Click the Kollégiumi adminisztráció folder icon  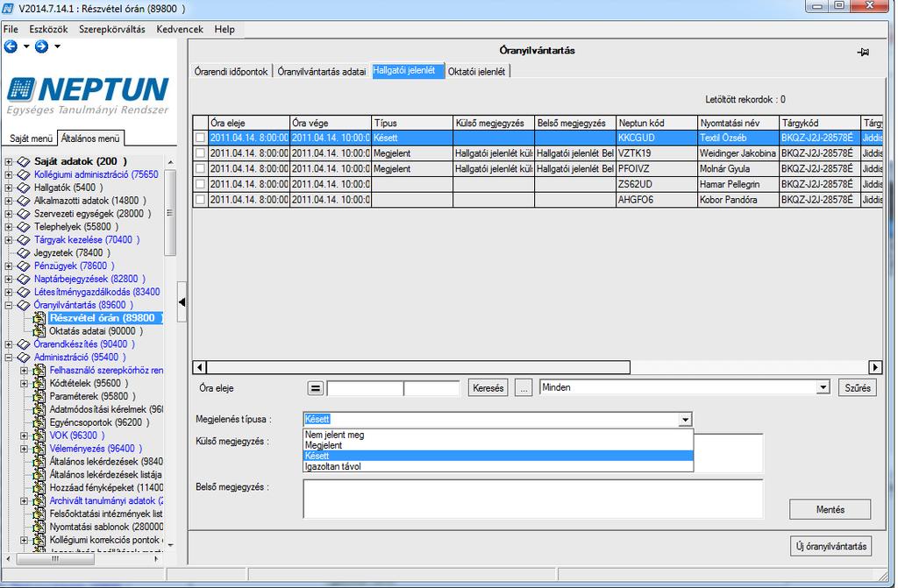[x=24, y=174]
